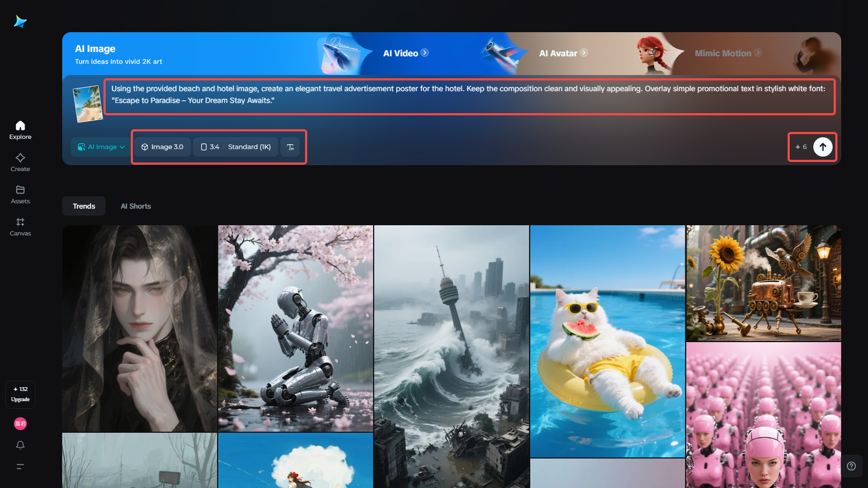Select the Trends tab
The height and width of the screenshot is (488, 868).
click(84, 206)
